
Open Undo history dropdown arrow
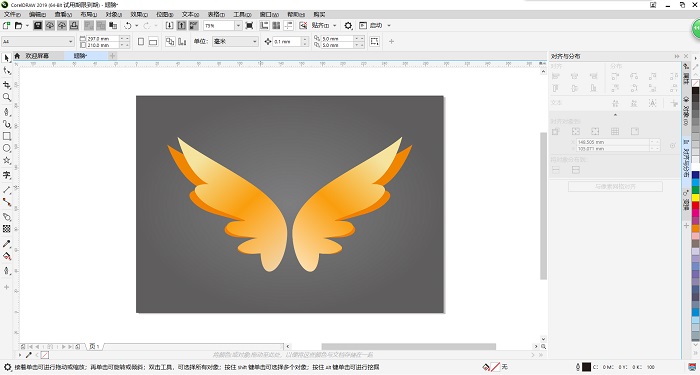[137, 25]
